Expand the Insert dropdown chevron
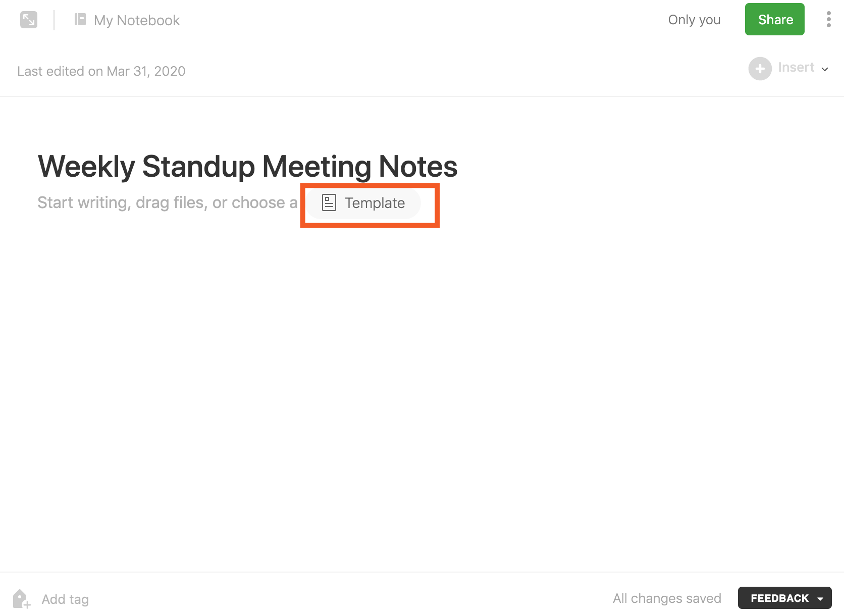844x616 pixels. tap(825, 69)
